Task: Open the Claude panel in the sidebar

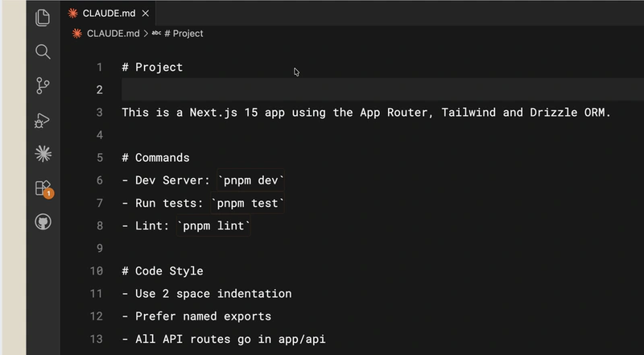Action: click(43, 154)
